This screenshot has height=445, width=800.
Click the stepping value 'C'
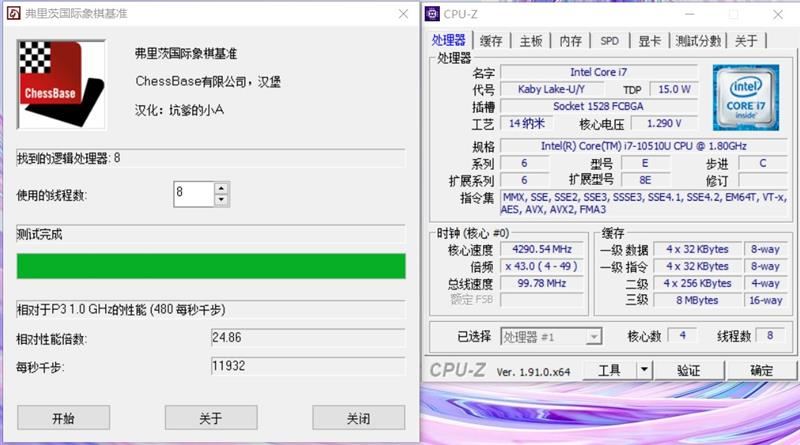[x=763, y=163]
